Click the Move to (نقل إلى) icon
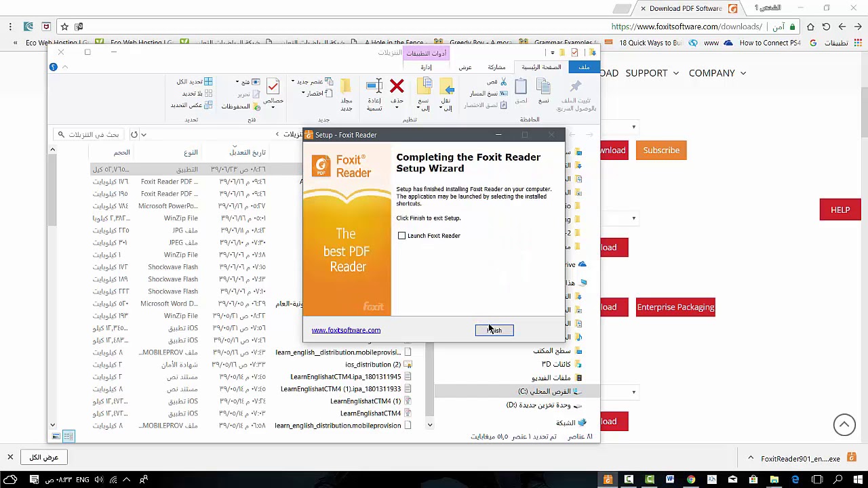The image size is (868, 488). click(446, 87)
